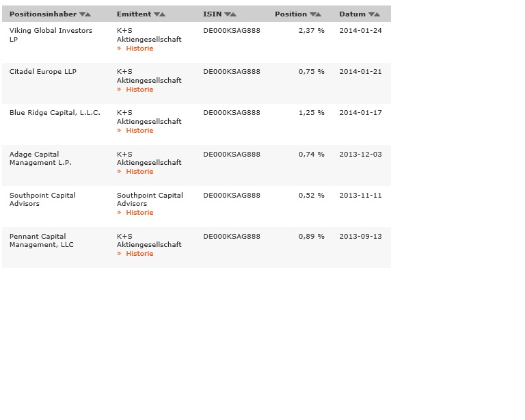
Task: Click the up-arrow sort icon beside ISIN
Action: (x=233, y=14)
